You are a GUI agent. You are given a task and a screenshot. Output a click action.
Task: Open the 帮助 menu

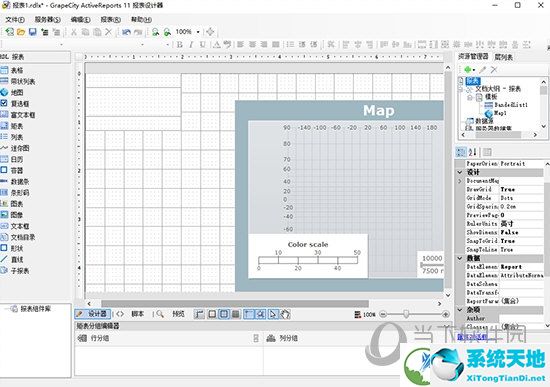pos(141,20)
